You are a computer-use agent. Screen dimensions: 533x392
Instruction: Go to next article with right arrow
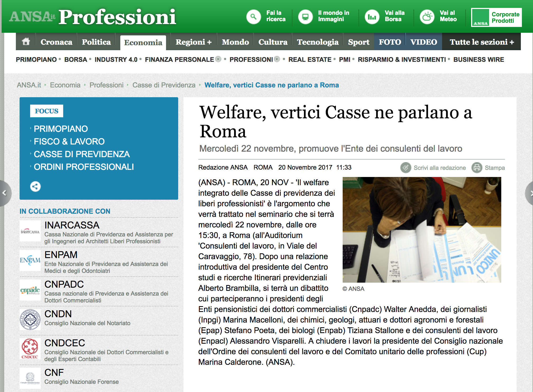529,193
